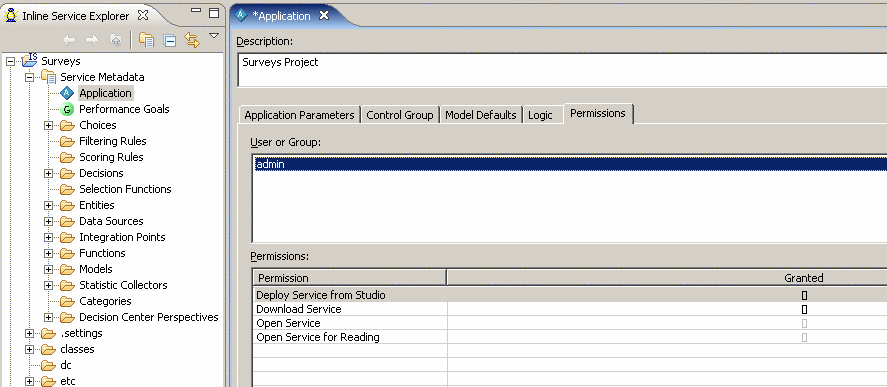Switch to the Model Defaults tab

coord(481,115)
